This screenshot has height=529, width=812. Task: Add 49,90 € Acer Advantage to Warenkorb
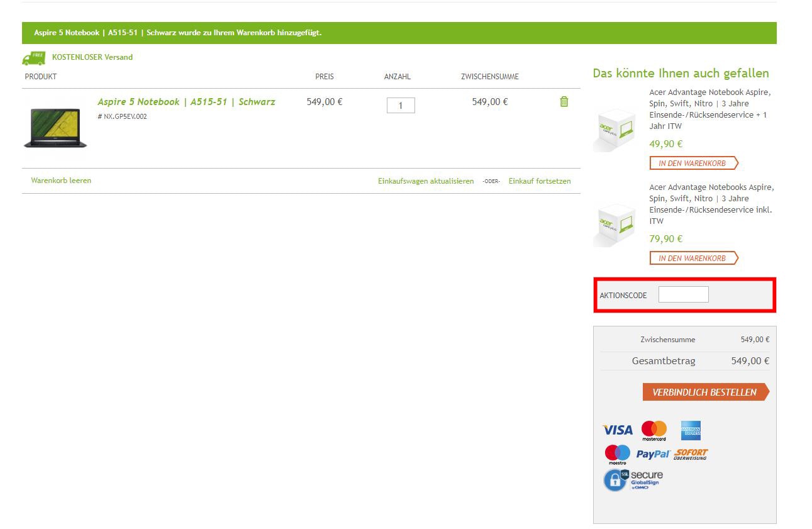tap(694, 164)
